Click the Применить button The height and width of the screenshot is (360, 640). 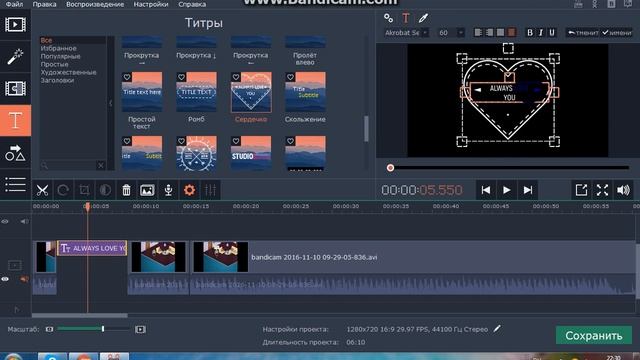coord(617,33)
